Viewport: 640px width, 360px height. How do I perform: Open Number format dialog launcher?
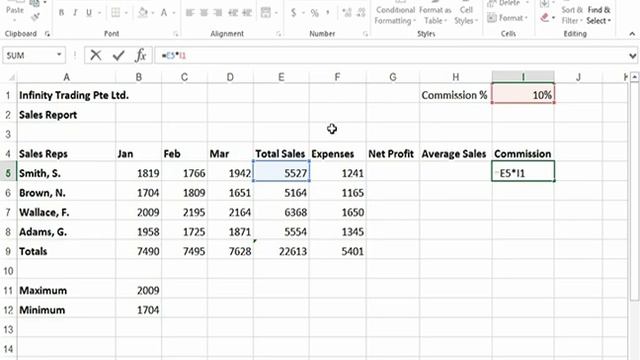click(365, 34)
